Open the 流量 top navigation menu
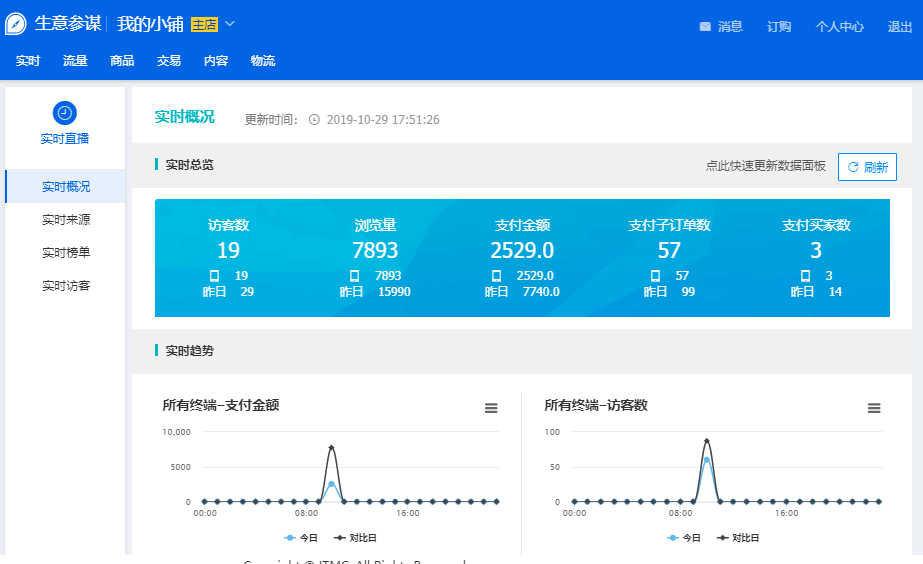 (75, 61)
